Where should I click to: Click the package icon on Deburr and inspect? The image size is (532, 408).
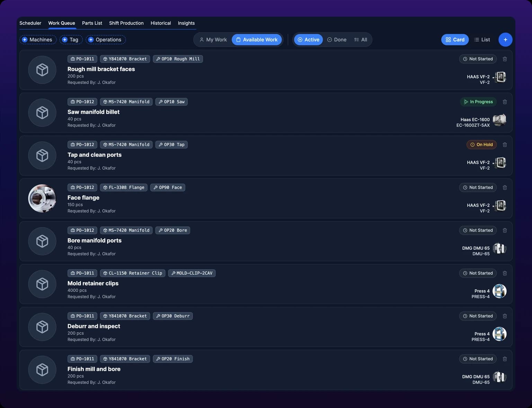(x=42, y=327)
